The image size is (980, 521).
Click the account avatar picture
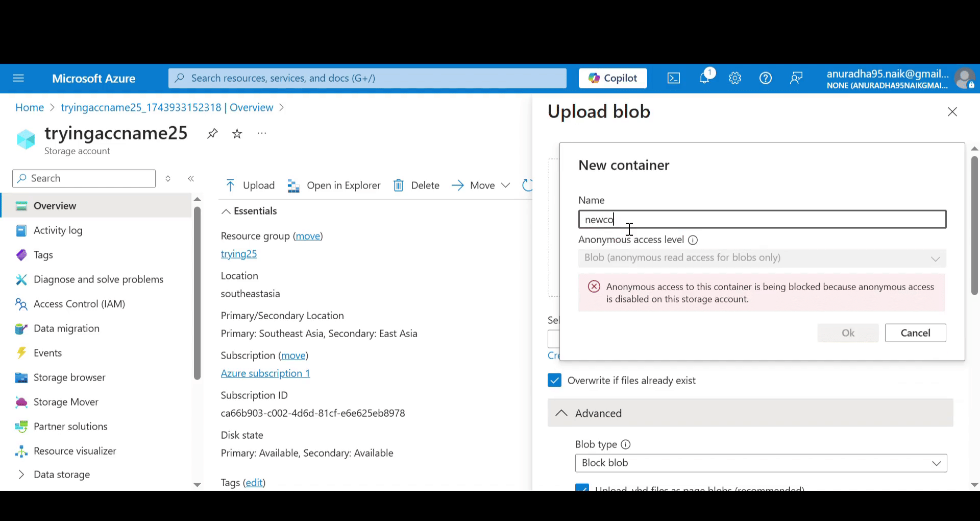(964, 78)
